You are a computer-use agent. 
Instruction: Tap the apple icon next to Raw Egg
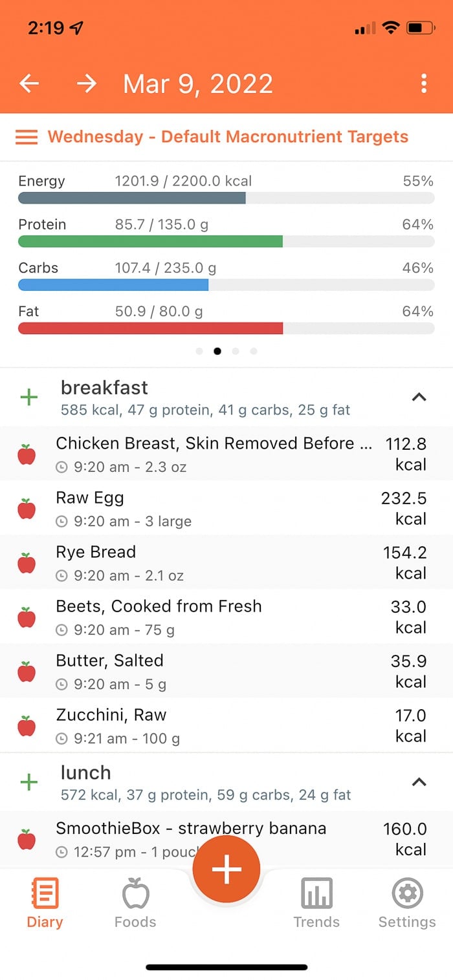[27, 507]
